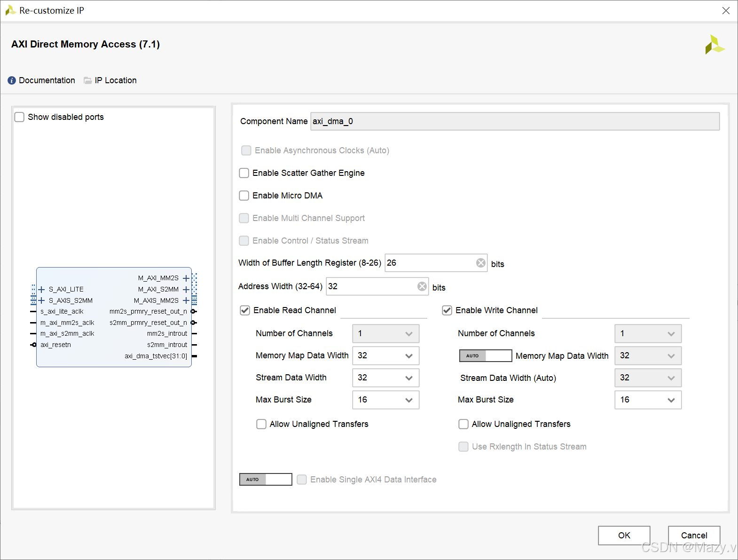
Task: Open write channel Number of Channels dropdown
Action: (648, 333)
